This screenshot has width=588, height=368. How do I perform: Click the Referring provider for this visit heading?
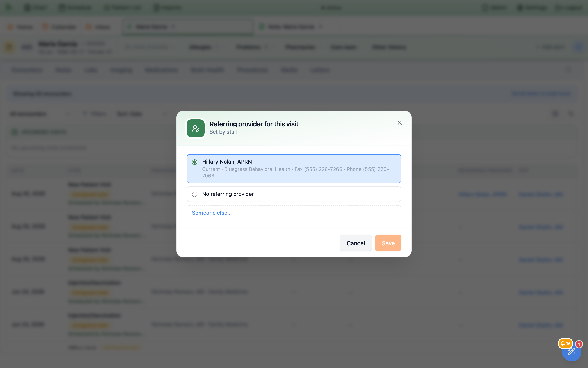pyautogui.click(x=254, y=124)
